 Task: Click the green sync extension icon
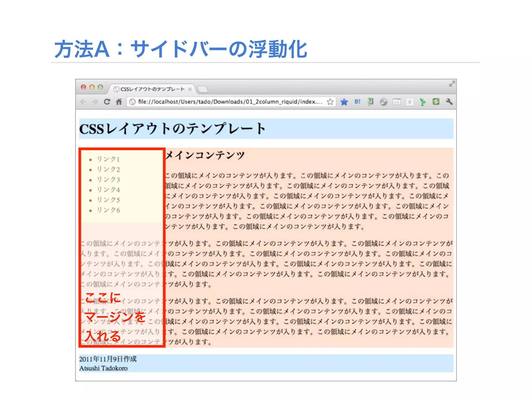[436, 102]
